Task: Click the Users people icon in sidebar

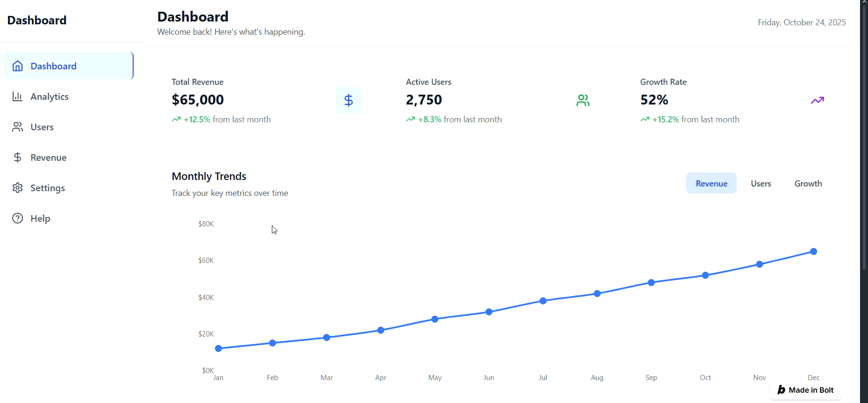Action: click(x=17, y=127)
